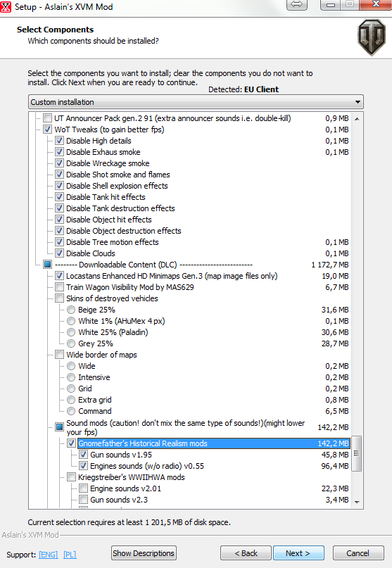Click the 142,2 MB Gnomefather's size value
Screen dimensions: 392x568
point(334,443)
